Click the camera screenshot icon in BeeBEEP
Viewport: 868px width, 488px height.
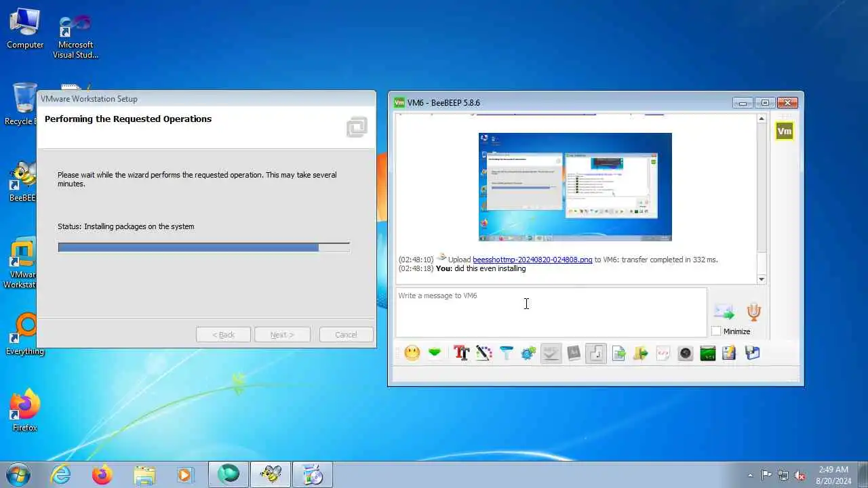(x=686, y=353)
